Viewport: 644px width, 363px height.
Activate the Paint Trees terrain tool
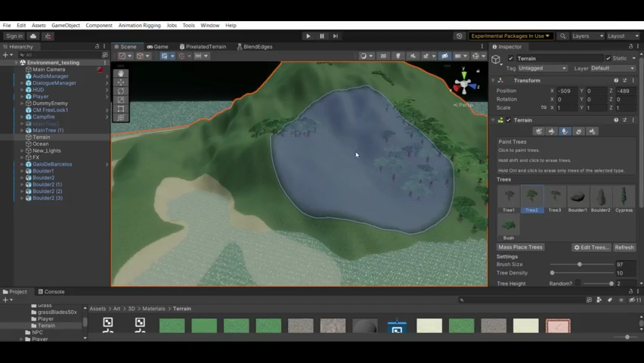point(565,131)
